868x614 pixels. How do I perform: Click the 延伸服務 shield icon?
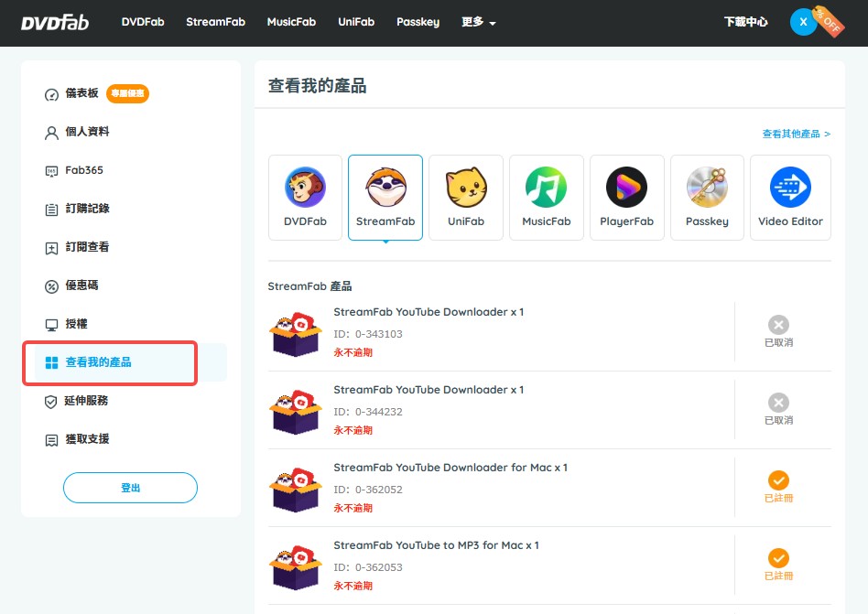point(51,402)
